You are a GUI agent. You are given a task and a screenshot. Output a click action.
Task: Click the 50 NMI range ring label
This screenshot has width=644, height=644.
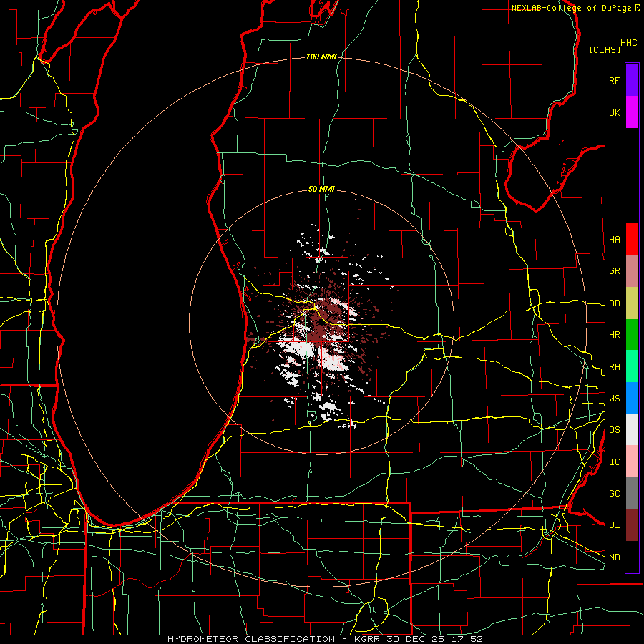tap(321, 189)
